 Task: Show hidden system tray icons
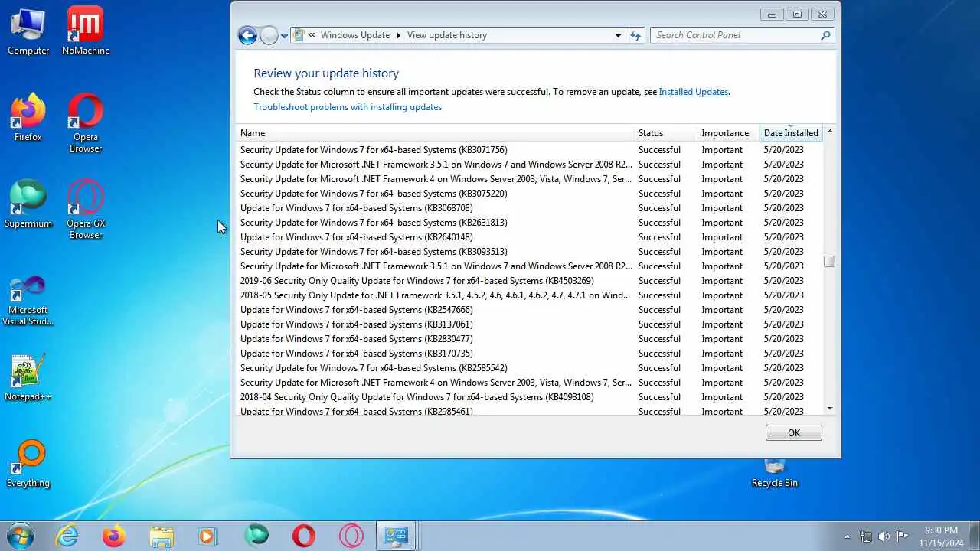847,536
